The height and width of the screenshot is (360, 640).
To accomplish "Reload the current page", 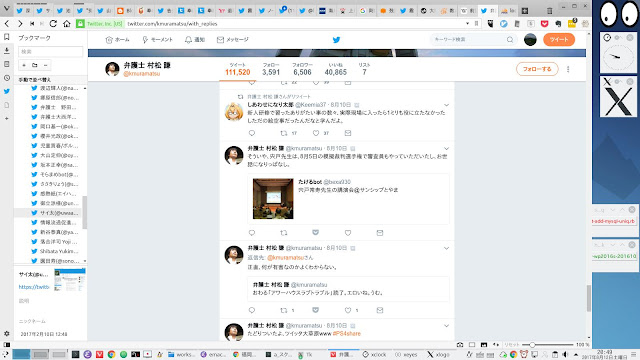I will coord(53,24).
